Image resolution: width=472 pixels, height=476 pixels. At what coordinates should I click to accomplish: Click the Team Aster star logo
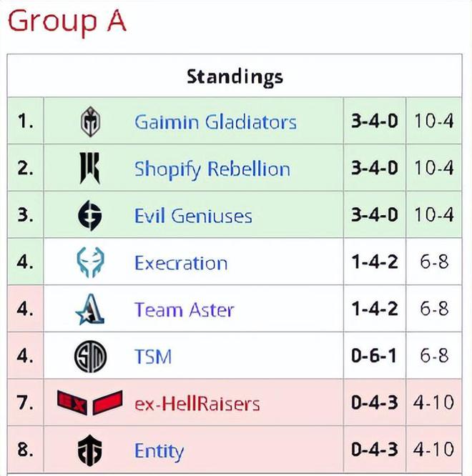(90, 309)
